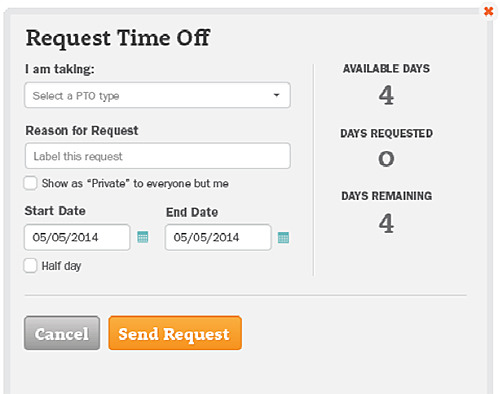Screen dimensions: 500x394
Task: Enable the Show as Private checkbox
Action: tap(30, 183)
